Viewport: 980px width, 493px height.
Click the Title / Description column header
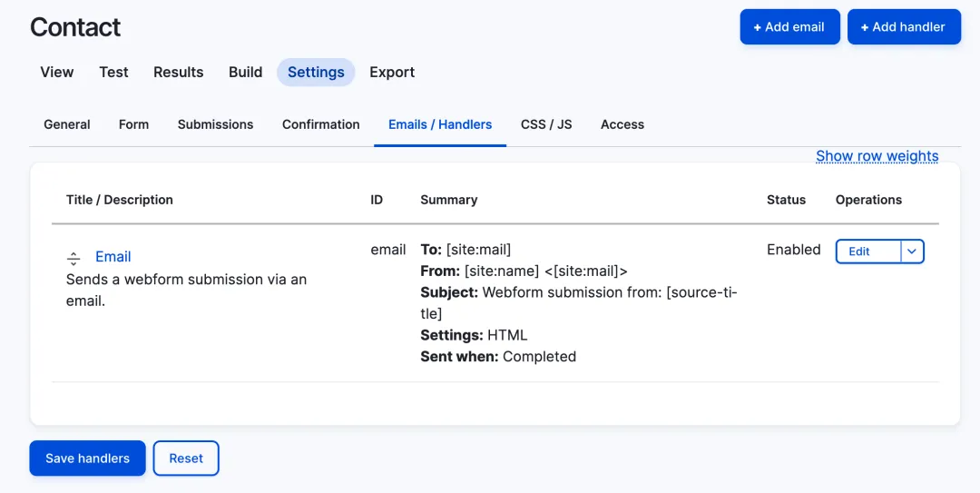[x=120, y=201]
